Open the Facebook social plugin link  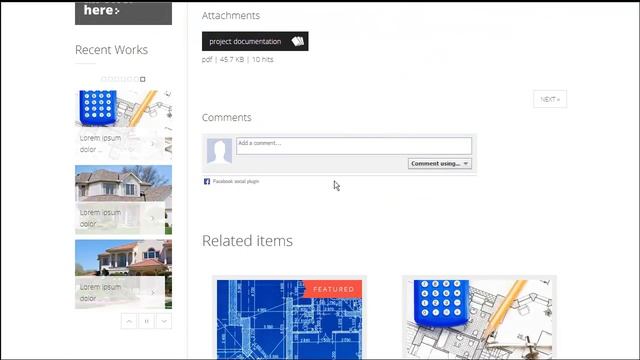[x=236, y=181]
